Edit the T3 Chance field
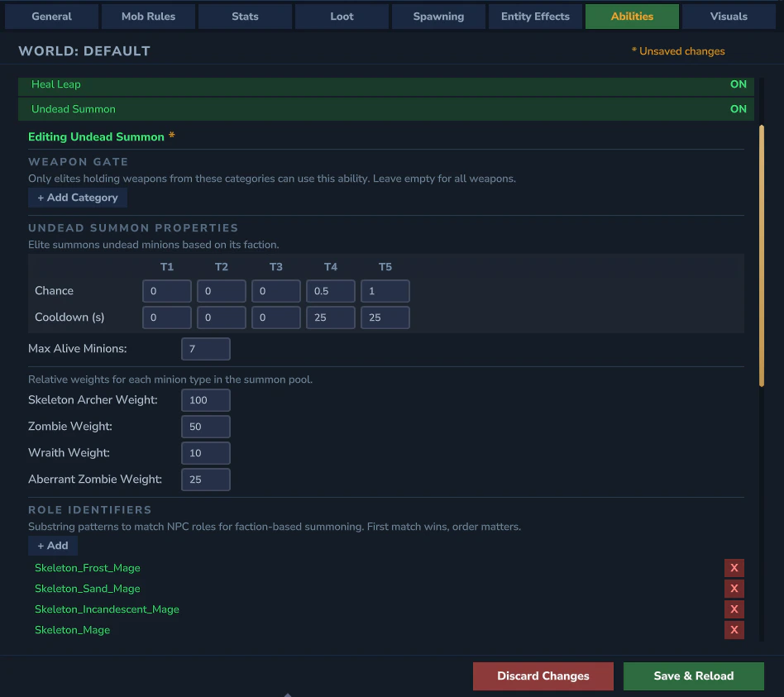 point(276,291)
